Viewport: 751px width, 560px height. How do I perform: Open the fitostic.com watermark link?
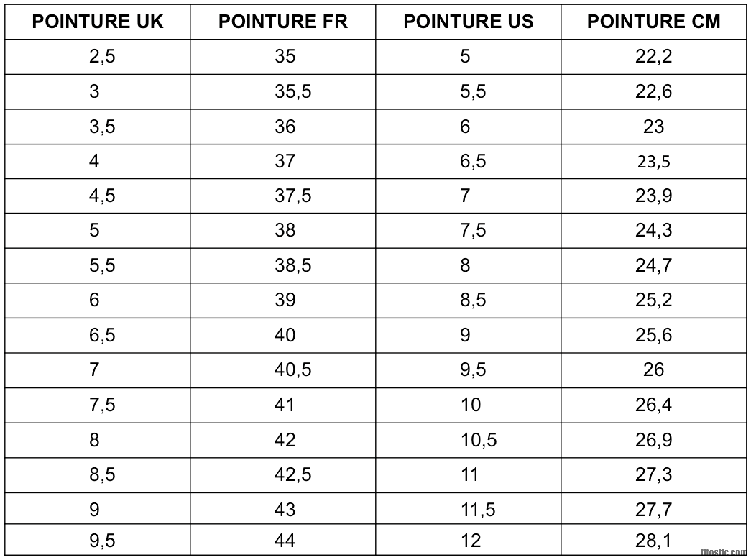pos(724,552)
